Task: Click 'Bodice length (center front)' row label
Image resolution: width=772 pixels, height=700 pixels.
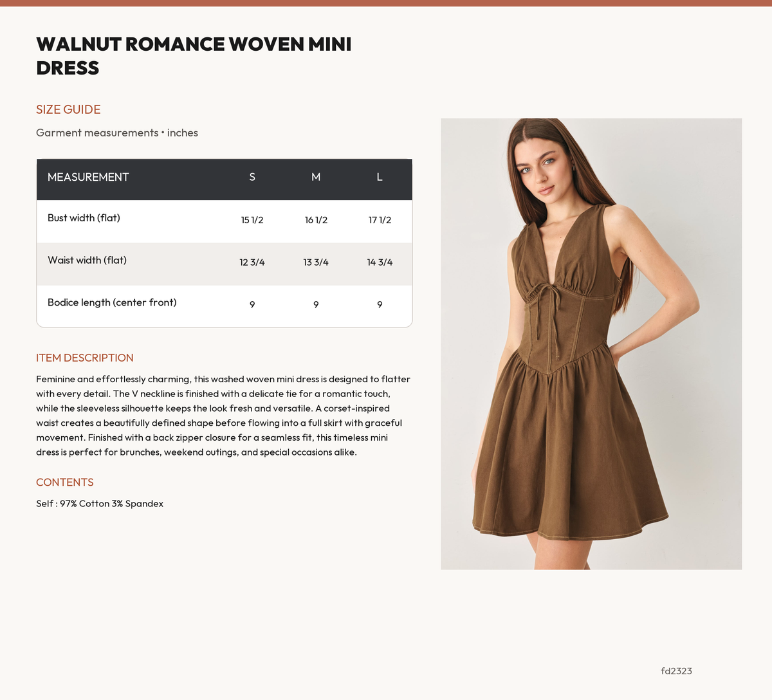Action: tap(112, 302)
